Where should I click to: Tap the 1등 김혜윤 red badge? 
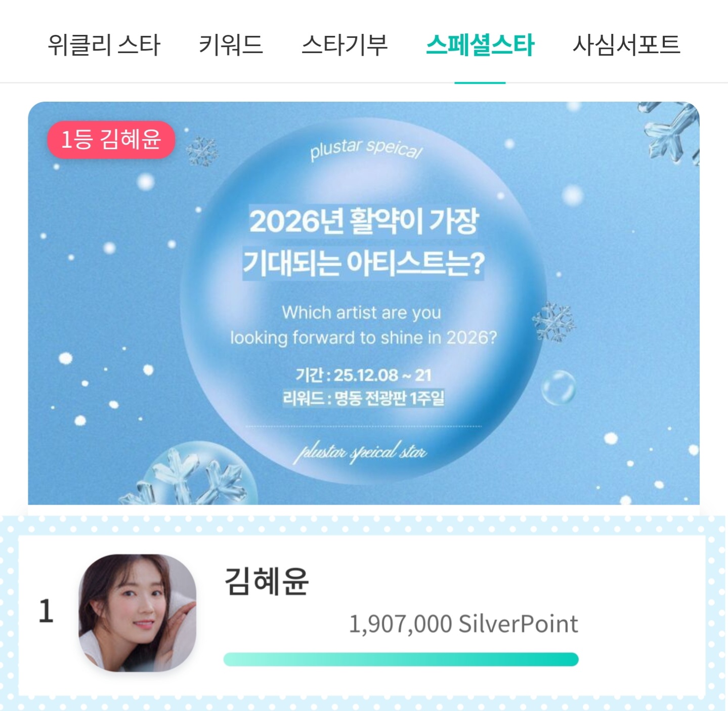pyautogui.click(x=111, y=139)
